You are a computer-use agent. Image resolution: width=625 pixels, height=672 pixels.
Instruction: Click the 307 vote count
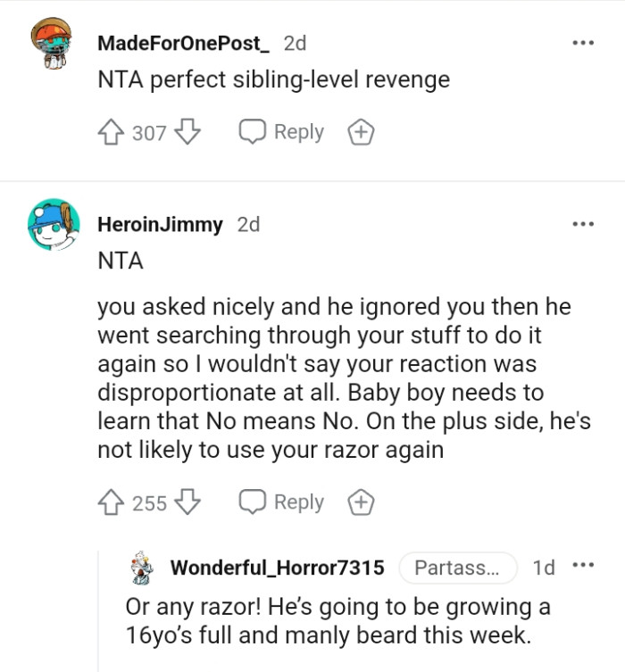pyautogui.click(x=149, y=133)
